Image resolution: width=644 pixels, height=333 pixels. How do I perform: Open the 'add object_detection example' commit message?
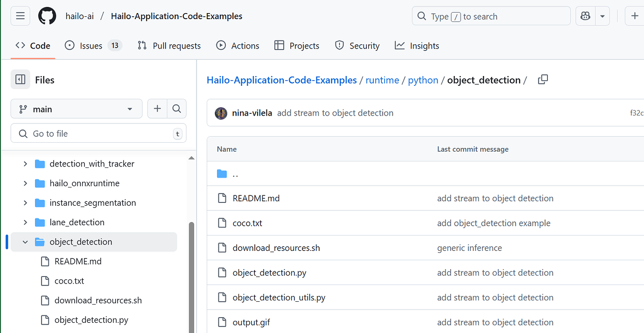click(494, 223)
